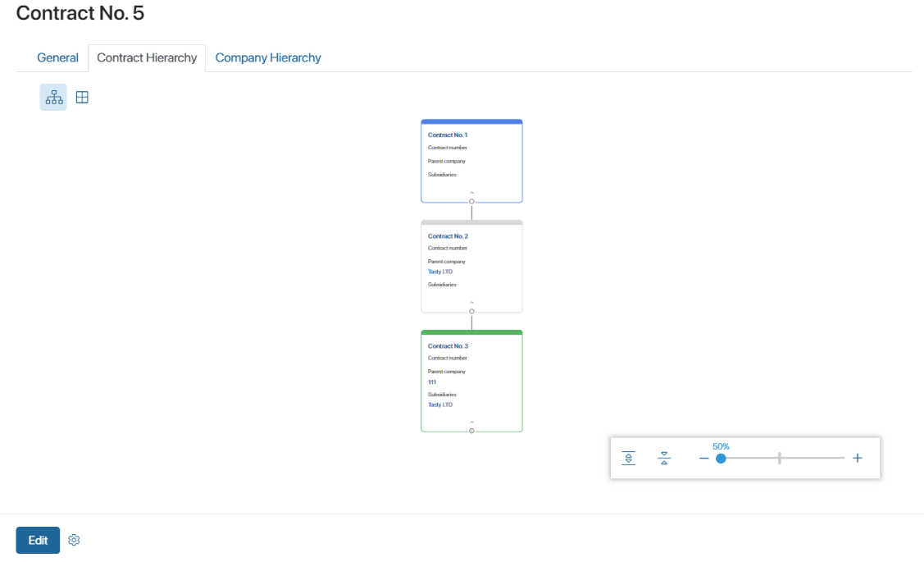Image resolution: width=924 pixels, height=562 pixels.
Task: Click the 50% zoom value label
Action: tap(721, 446)
